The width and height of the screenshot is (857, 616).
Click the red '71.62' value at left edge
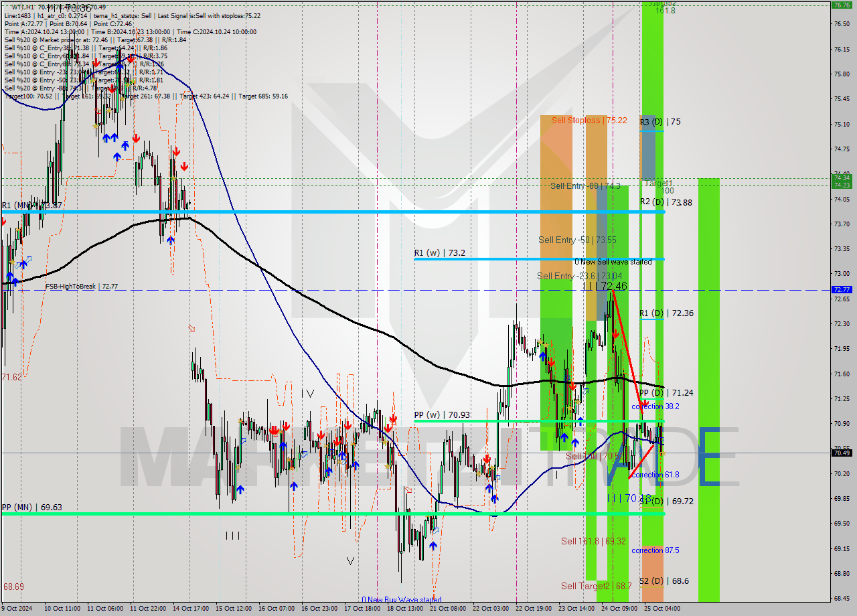coord(11,378)
